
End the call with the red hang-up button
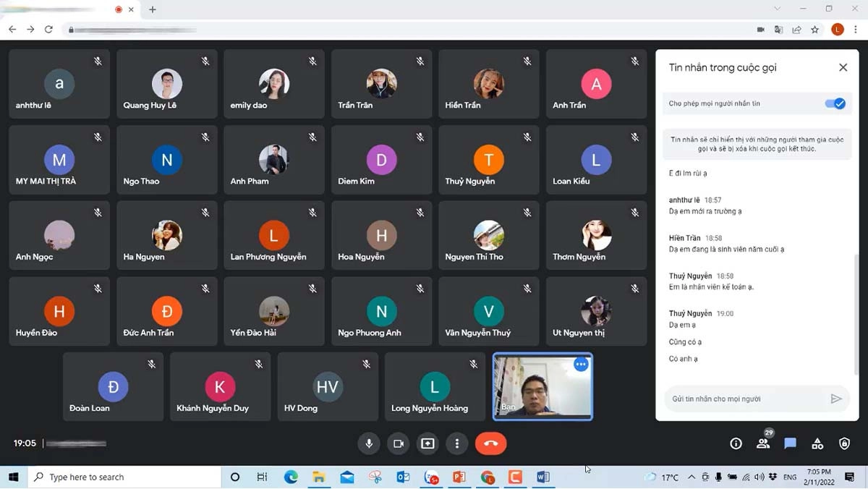coord(490,443)
